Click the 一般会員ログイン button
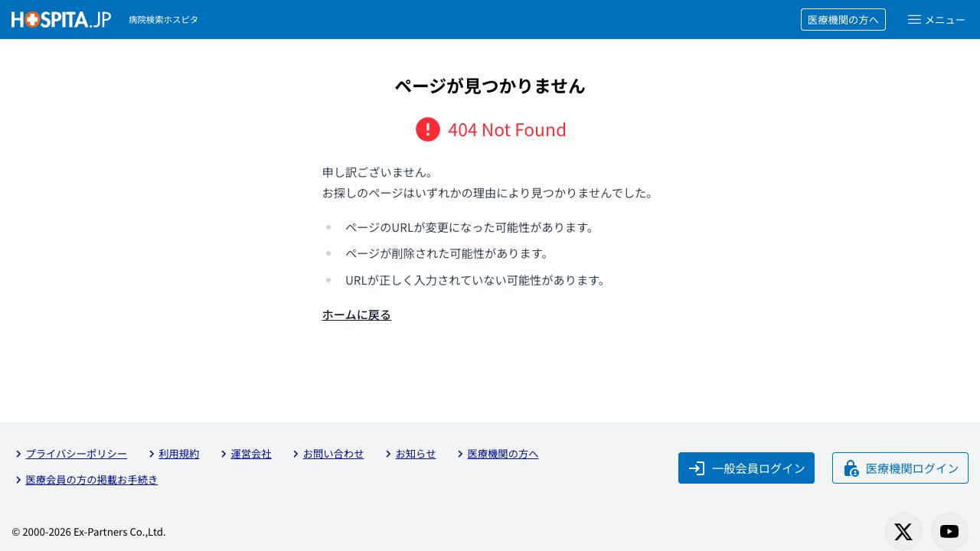The width and height of the screenshot is (980, 551). (x=746, y=468)
